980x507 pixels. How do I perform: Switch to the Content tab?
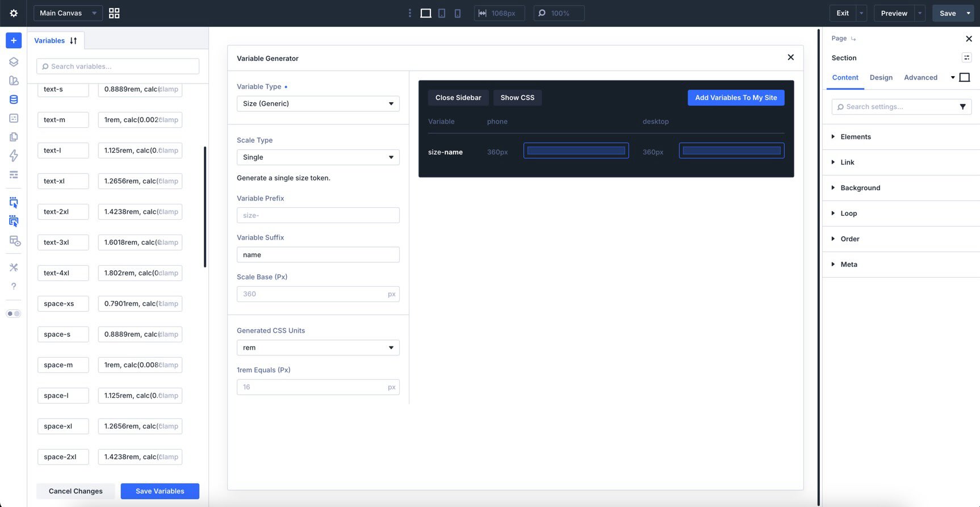click(845, 77)
